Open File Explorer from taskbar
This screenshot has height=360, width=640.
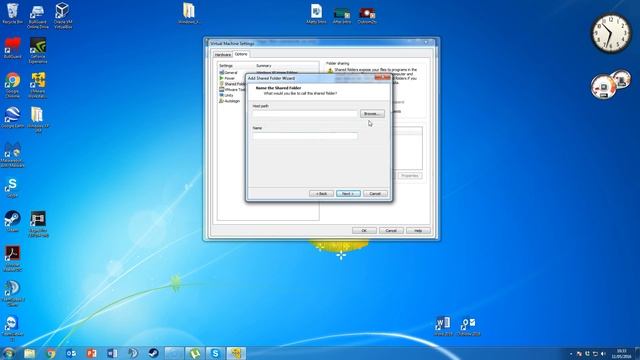[29, 353]
